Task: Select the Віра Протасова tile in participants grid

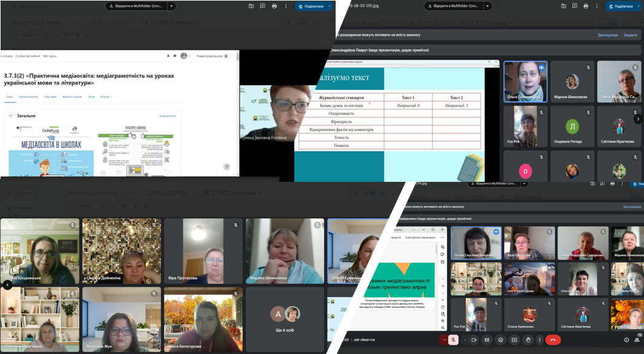Action: tap(203, 251)
